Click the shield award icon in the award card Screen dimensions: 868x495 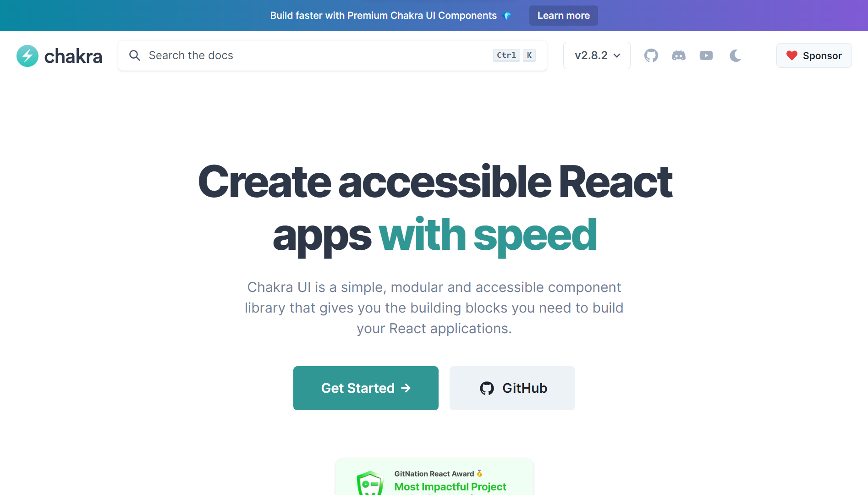[x=370, y=483]
